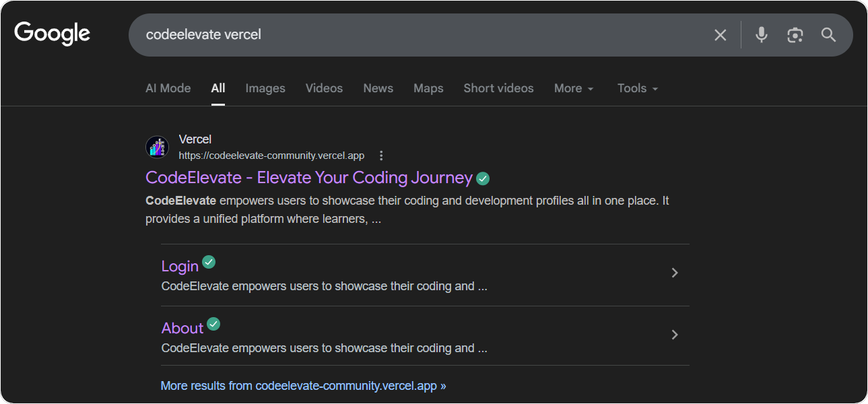Switch to AI Mode tab
868x404 pixels.
click(168, 88)
